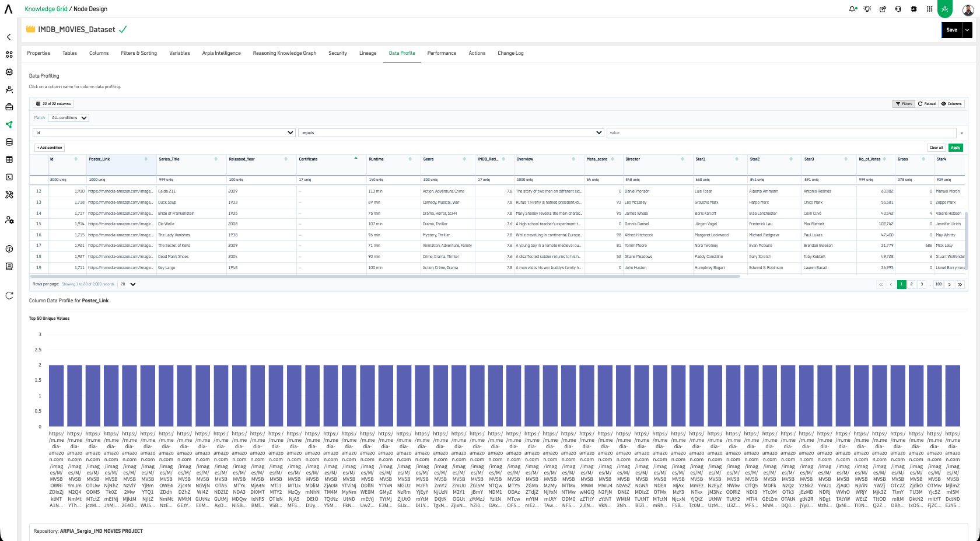
Task: Open the compass drafting sidebar icon
Action: click(x=9, y=89)
